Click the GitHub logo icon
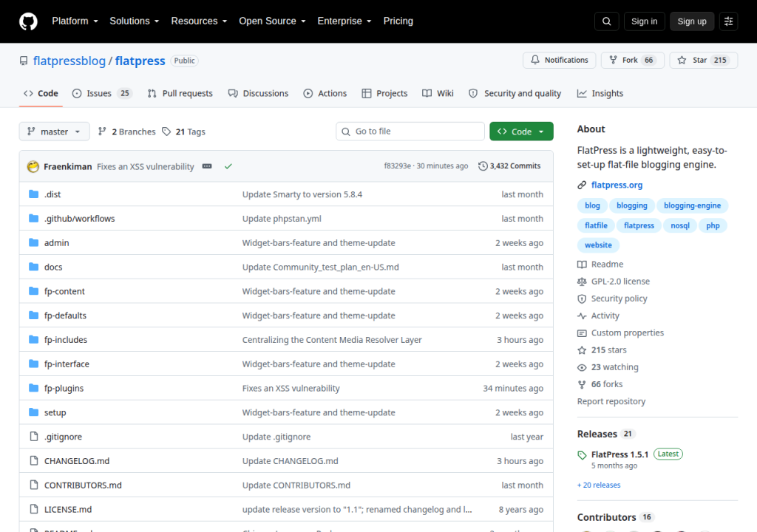Viewport: 757px width, 532px height. pyautogui.click(x=28, y=21)
